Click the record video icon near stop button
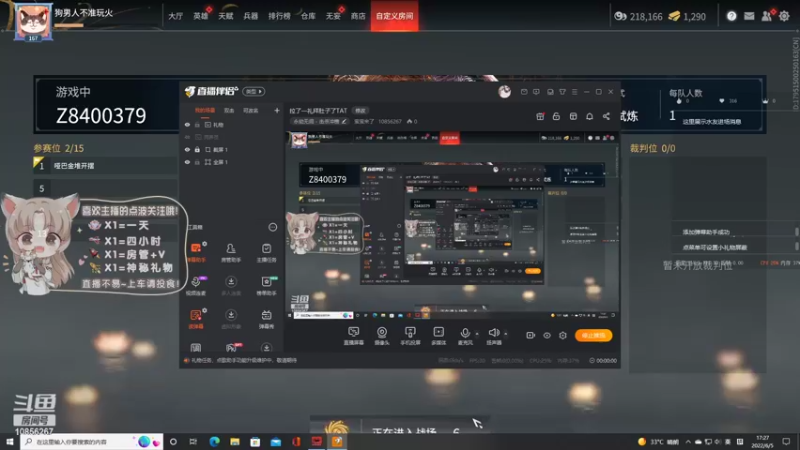 (x=531, y=335)
